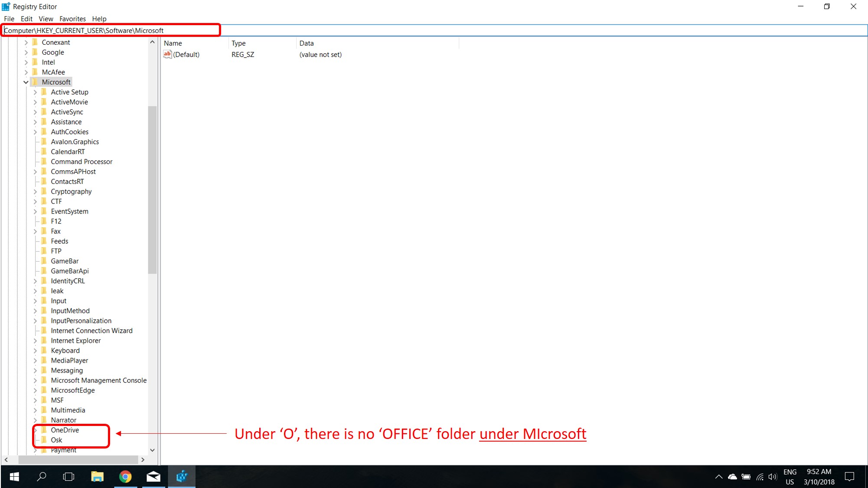Open the volume speaker tray icon

click(772, 477)
